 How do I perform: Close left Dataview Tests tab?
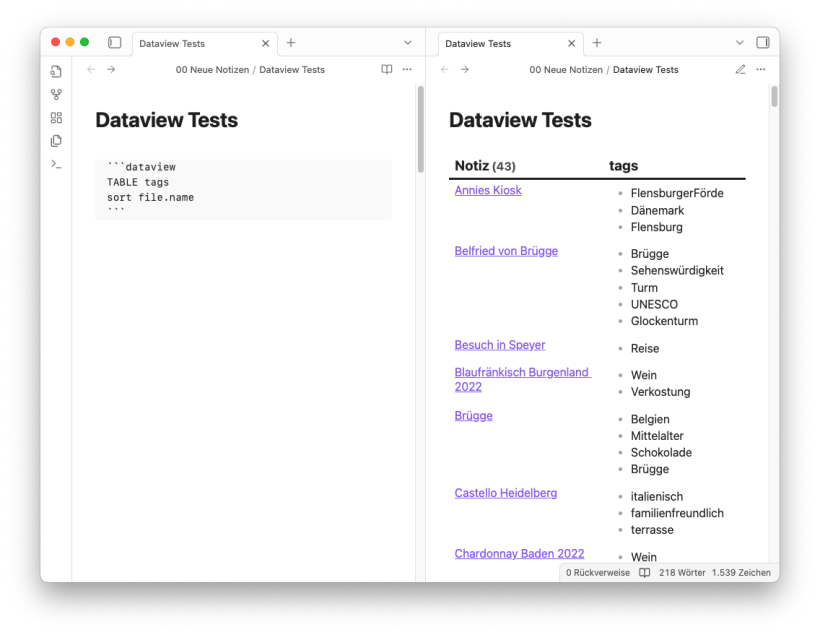coord(266,43)
